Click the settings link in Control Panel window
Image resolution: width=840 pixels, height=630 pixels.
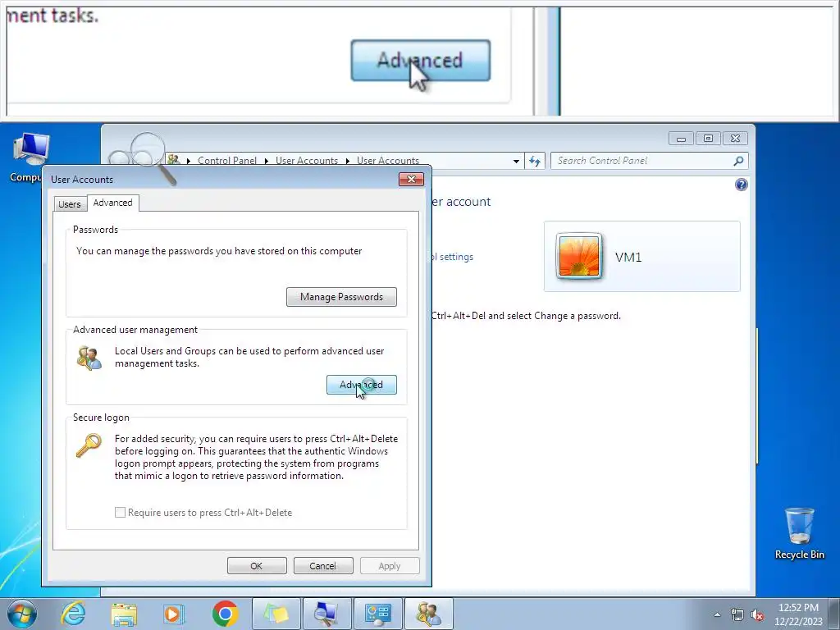click(454, 257)
